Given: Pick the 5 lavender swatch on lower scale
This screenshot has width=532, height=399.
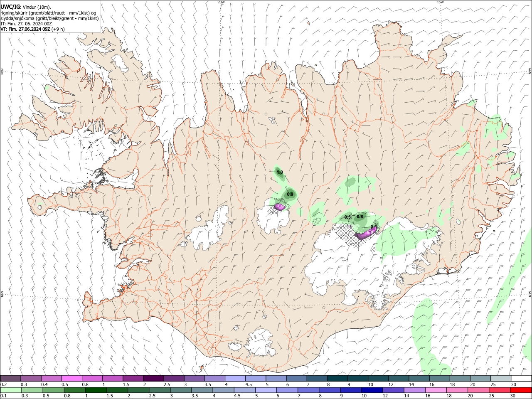Looking at the screenshot, I should pyautogui.click(x=266, y=390).
